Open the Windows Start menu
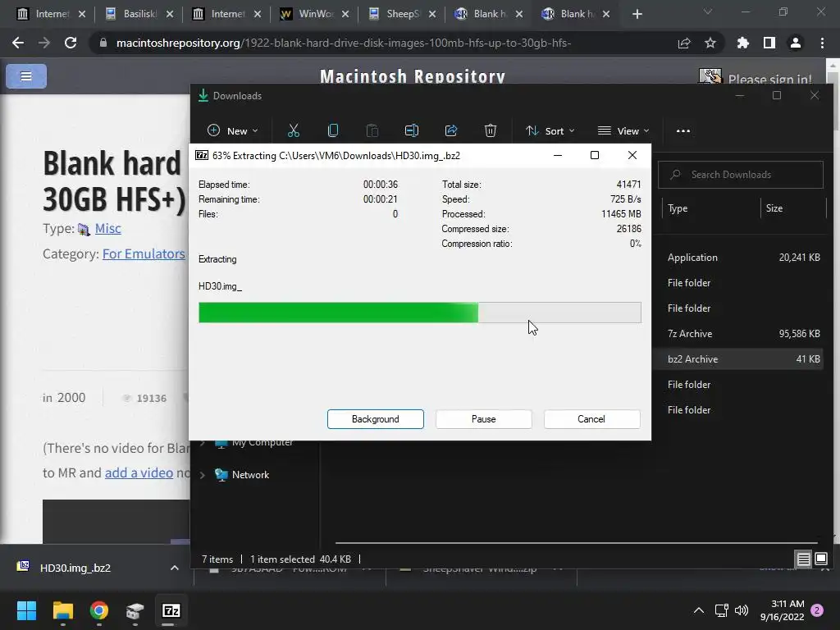The image size is (840, 630). tap(26, 610)
